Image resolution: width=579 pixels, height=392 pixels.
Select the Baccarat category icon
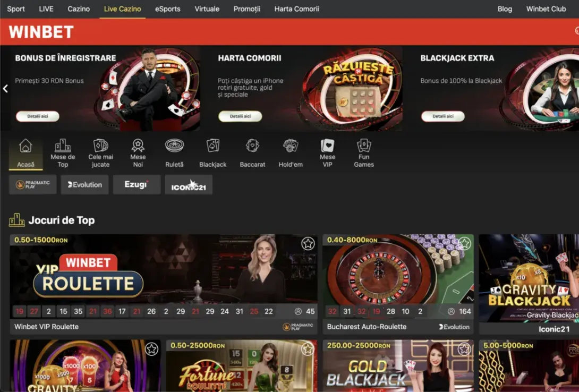pos(252,153)
